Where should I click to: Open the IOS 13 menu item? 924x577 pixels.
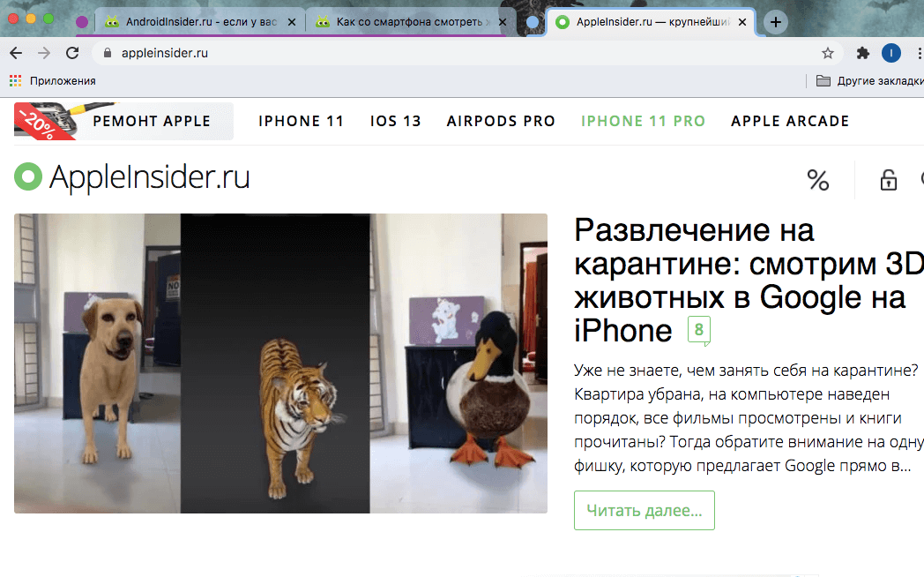(x=395, y=122)
